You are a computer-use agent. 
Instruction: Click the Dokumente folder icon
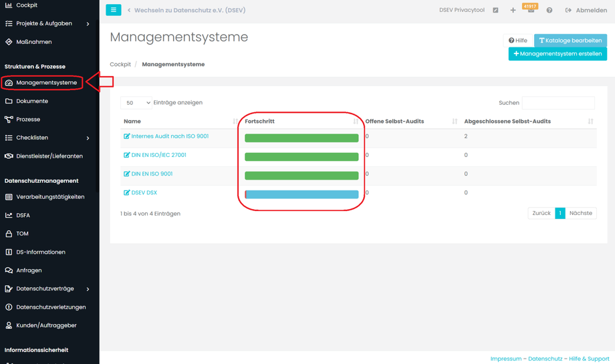(x=9, y=101)
